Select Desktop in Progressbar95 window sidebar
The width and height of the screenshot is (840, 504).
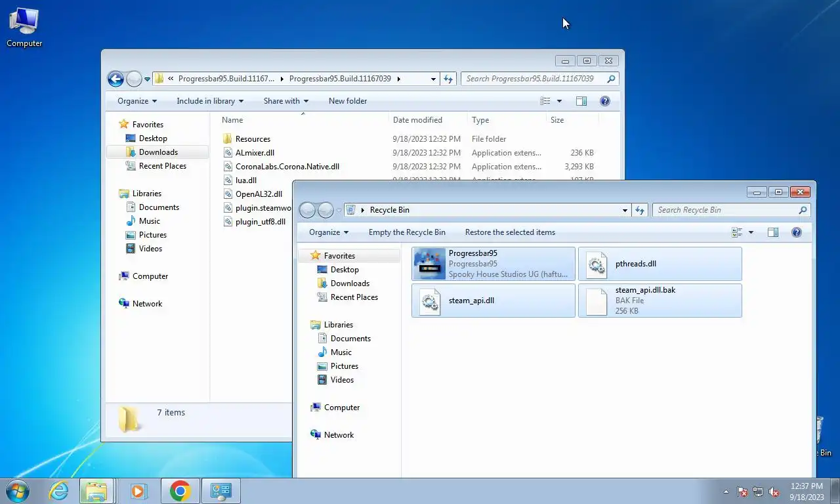click(153, 138)
